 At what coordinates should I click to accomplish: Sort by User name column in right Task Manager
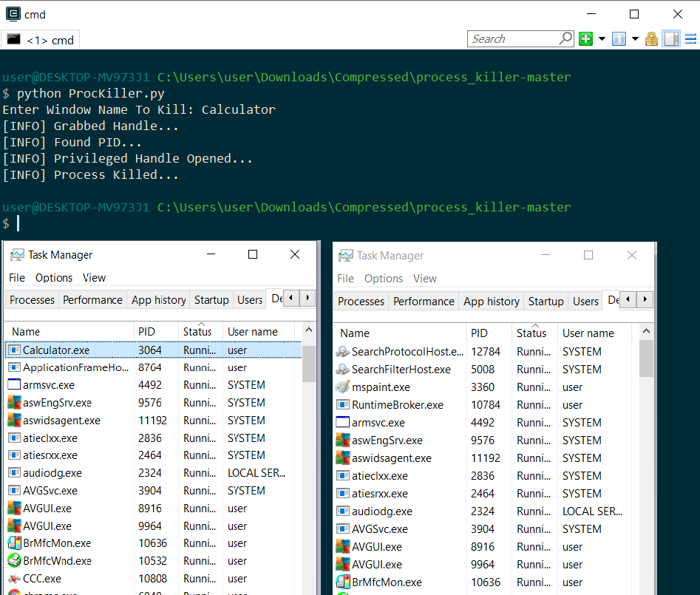tap(594, 333)
